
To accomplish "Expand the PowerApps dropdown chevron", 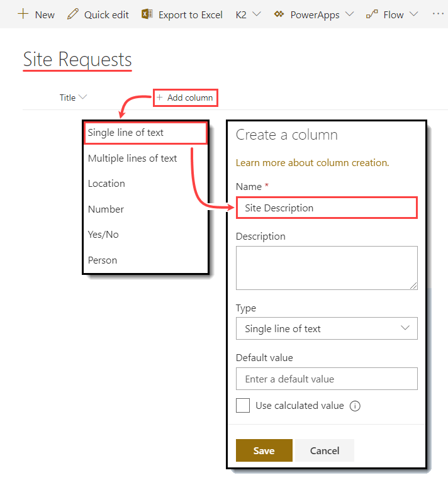I will click(349, 14).
